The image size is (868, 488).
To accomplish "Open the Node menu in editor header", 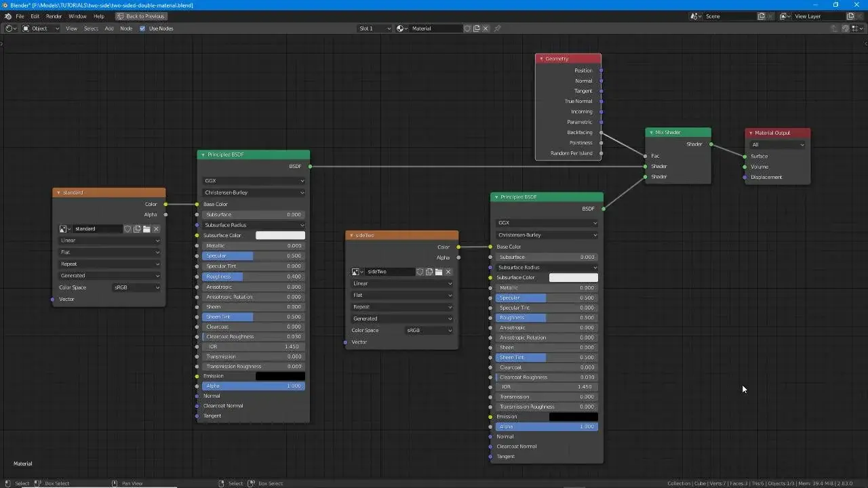I will 126,28.
